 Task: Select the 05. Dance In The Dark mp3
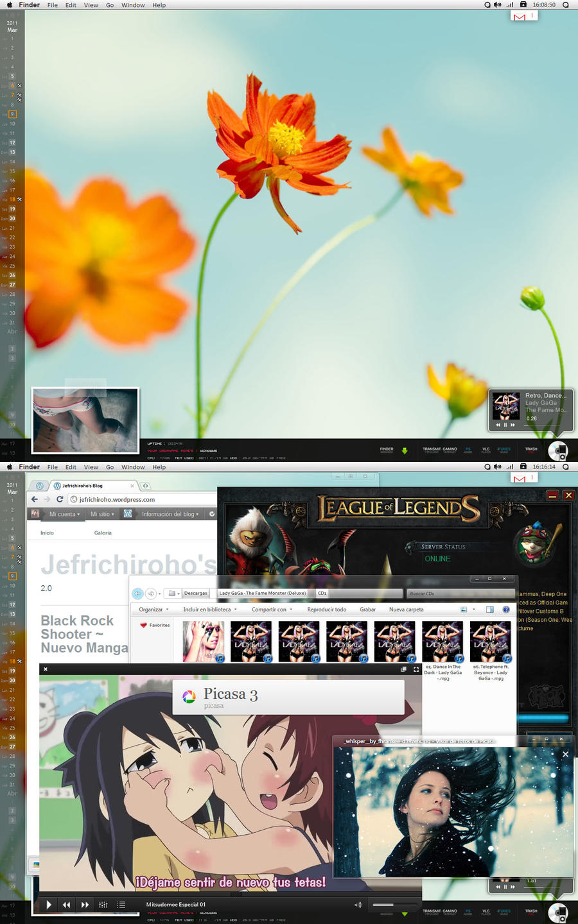(x=442, y=650)
